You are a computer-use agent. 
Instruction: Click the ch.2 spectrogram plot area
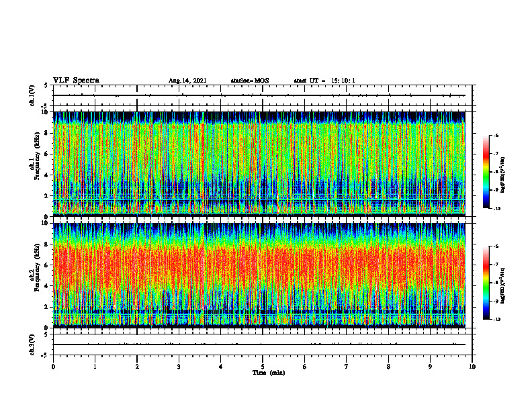click(259, 275)
